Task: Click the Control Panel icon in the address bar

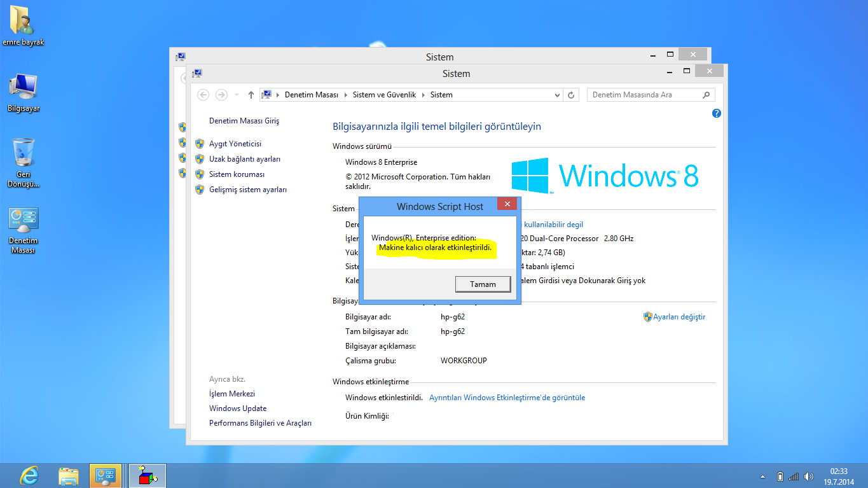Action: (267, 95)
